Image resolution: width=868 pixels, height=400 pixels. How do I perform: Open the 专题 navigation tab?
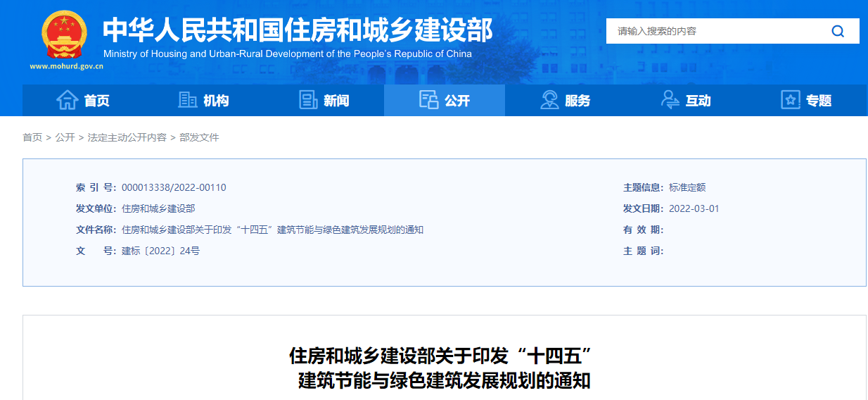click(806, 100)
